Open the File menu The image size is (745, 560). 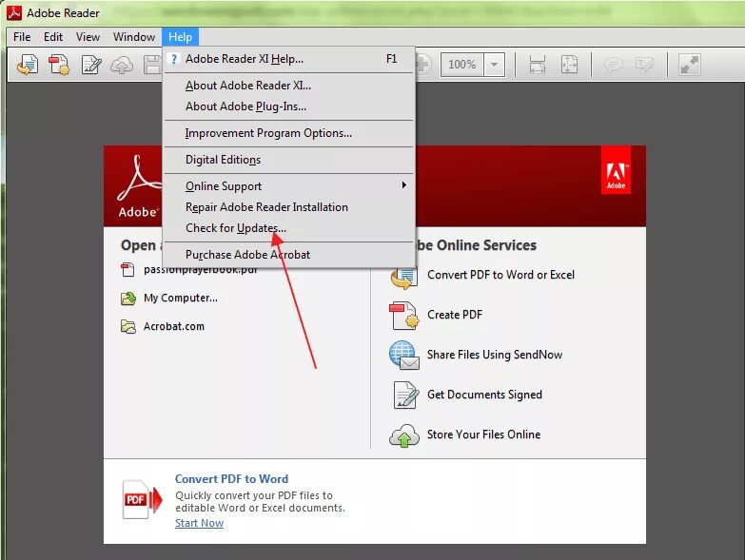click(x=22, y=37)
